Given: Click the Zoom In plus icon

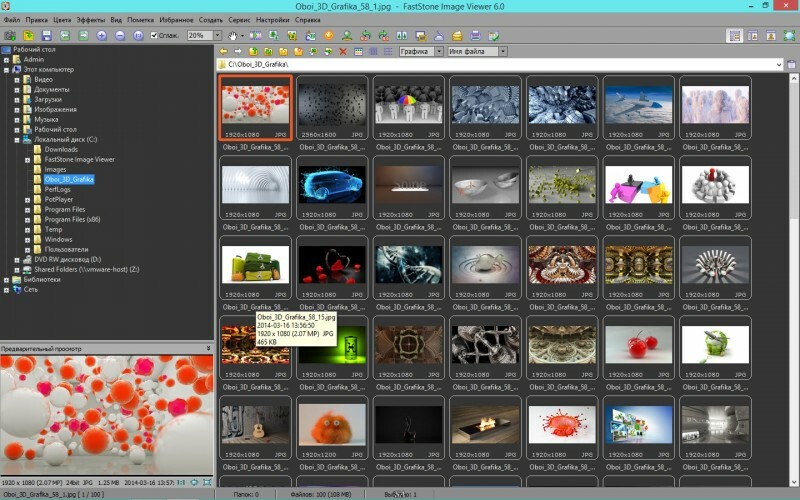Looking at the screenshot, I should coord(102,35).
